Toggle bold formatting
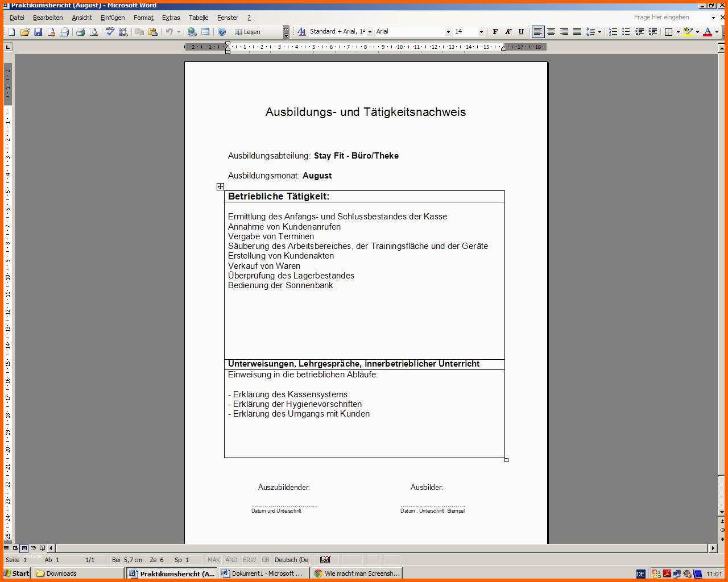728x582 pixels. [495, 32]
